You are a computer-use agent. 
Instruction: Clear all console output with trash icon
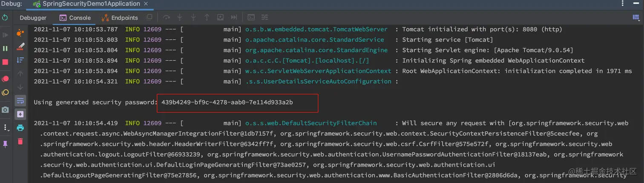pos(20,141)
